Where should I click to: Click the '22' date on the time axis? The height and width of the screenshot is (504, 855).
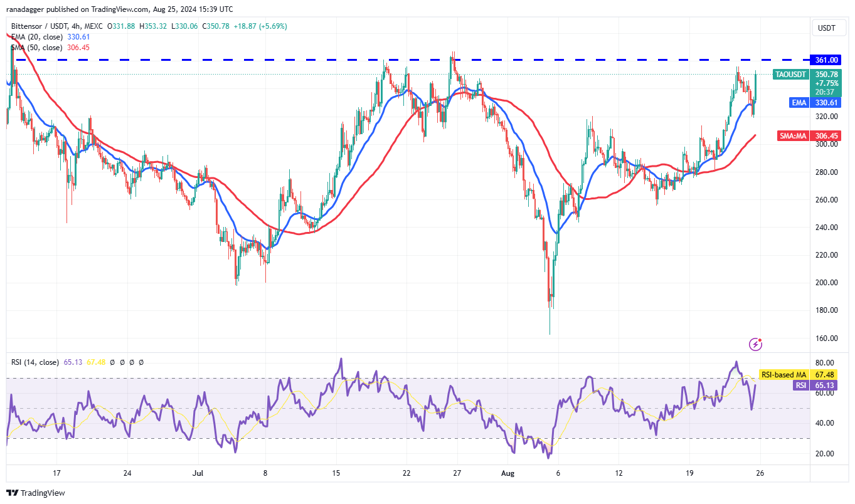pos(406,473)
